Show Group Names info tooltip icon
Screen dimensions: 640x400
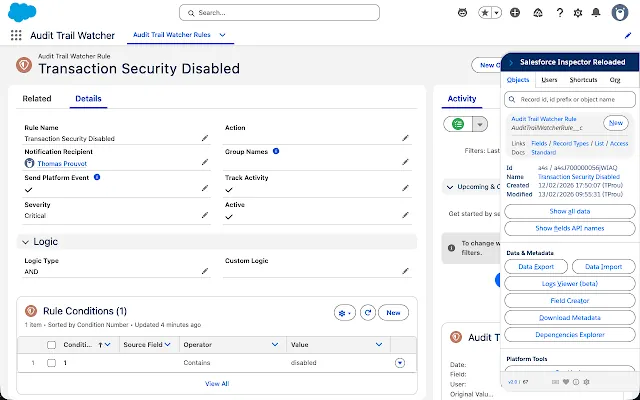(x=276, y=151)
